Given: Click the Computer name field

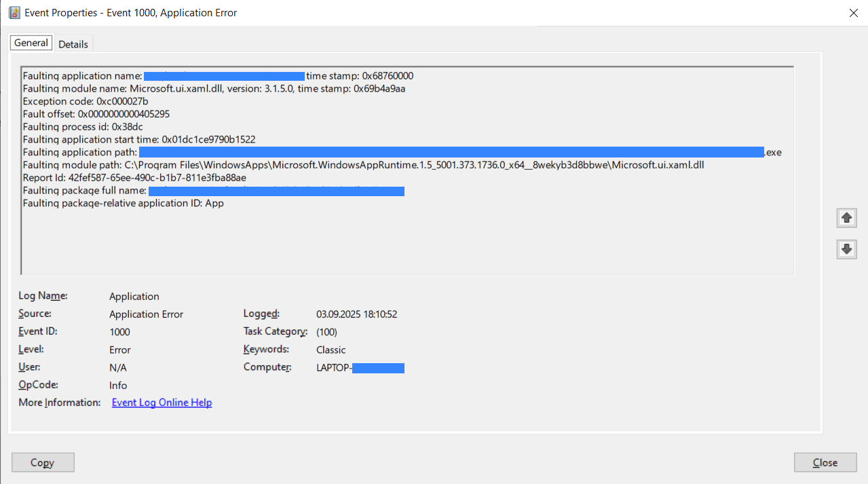Looking at the screenshot, I should 358,367.
